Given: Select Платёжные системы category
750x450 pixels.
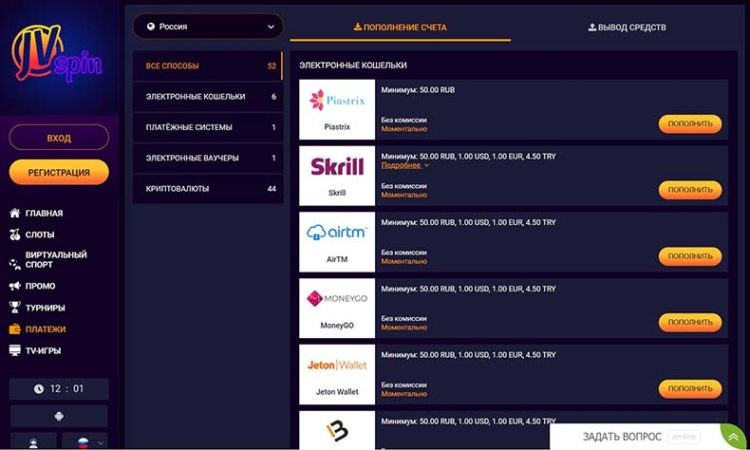Looking at the screenshot, I should point(208,127).
